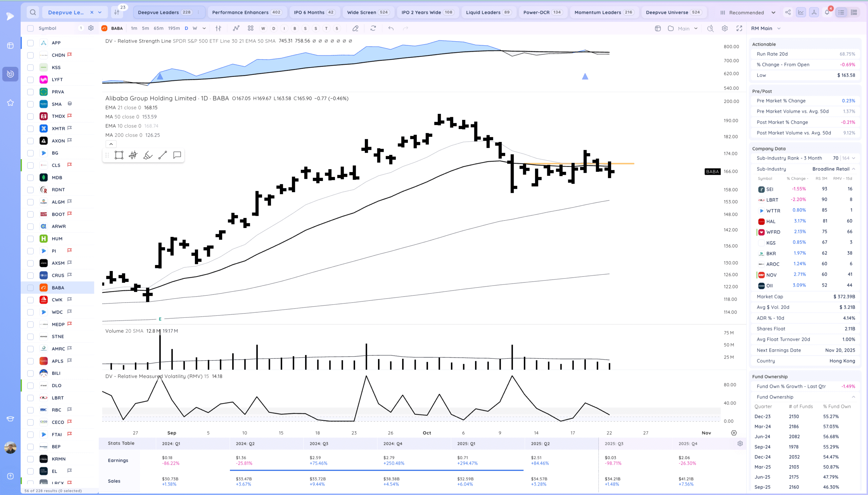Select the rectangle drawing tool
Viewport: 868px width, 495px height.
tap(119, 156)
